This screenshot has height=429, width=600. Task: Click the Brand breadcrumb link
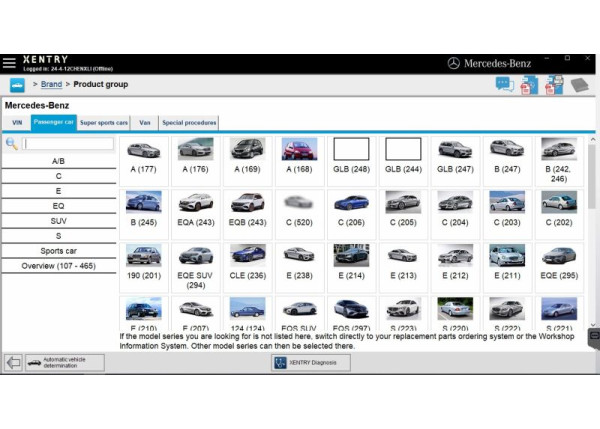(x=51, y=85)
